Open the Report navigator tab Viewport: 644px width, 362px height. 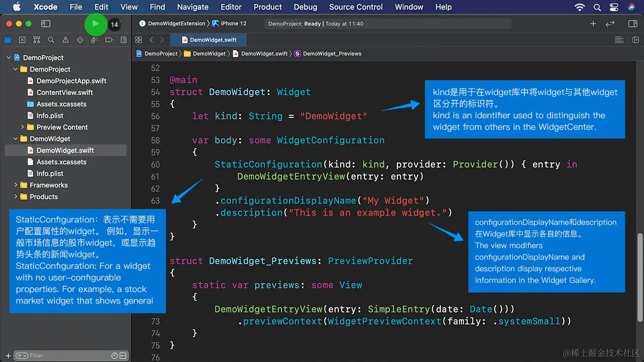[124, 40]
